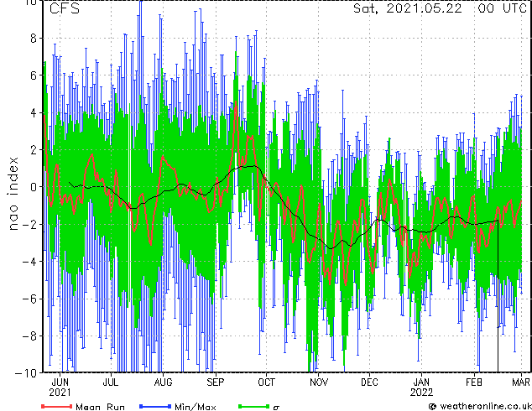
Task: Click the red Mean Run legend line
Action: point(57,406)
